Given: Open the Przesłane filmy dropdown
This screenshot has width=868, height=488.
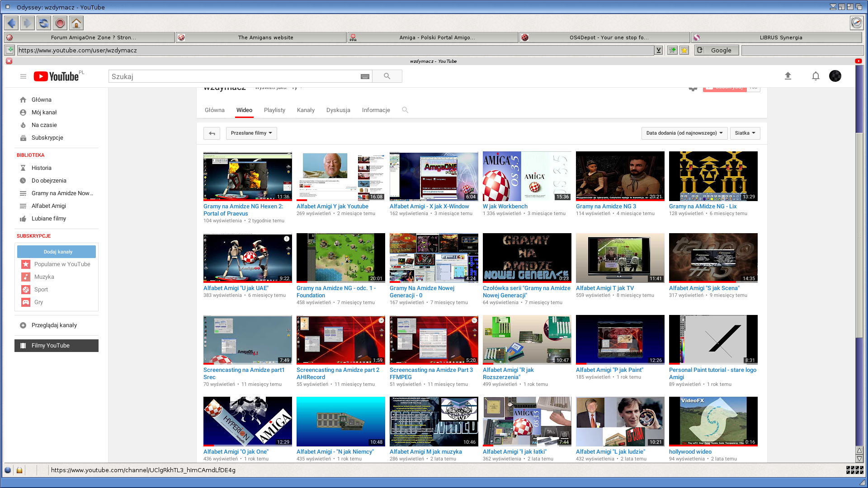Looking at the screenshot, I should click(x=251, y=133).
